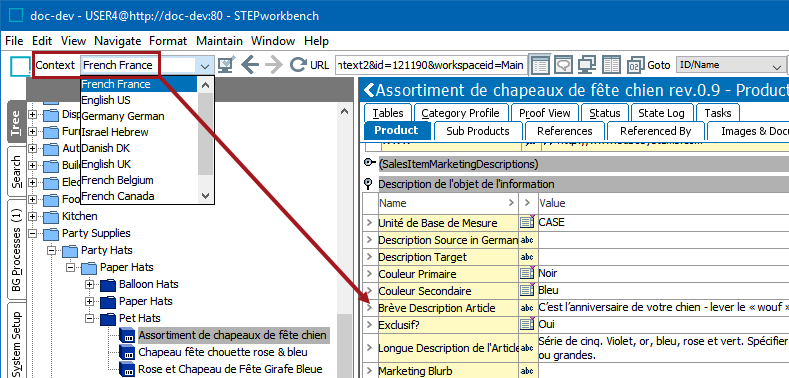Click the Pet Hats dark-blue folder icon
This screenshot has width=789, height=378.
pyautogui.click(x=108, y=319)
